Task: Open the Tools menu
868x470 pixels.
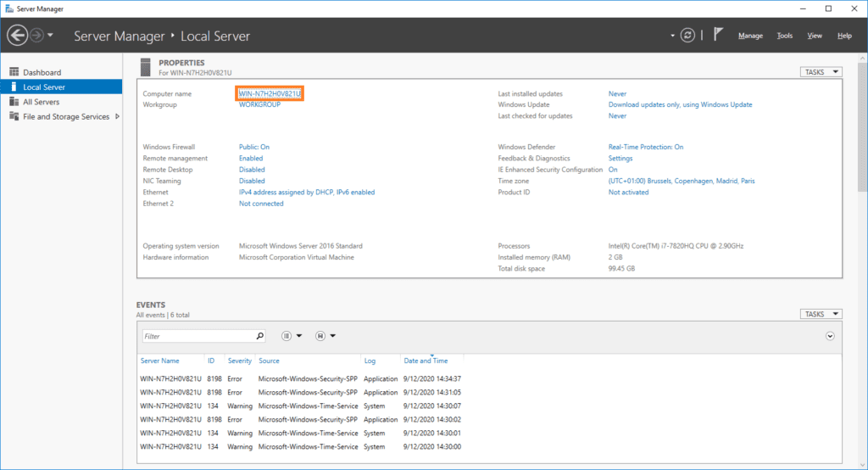Action: tap(784, 36)
